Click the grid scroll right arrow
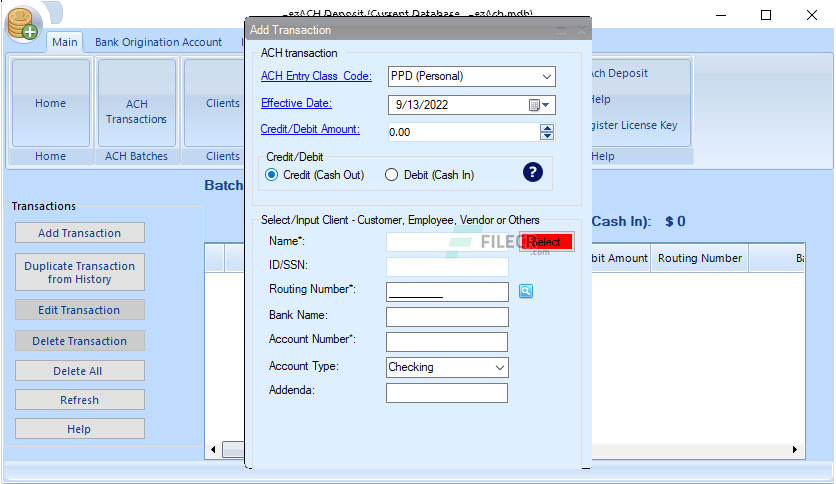 coord(794,450)
